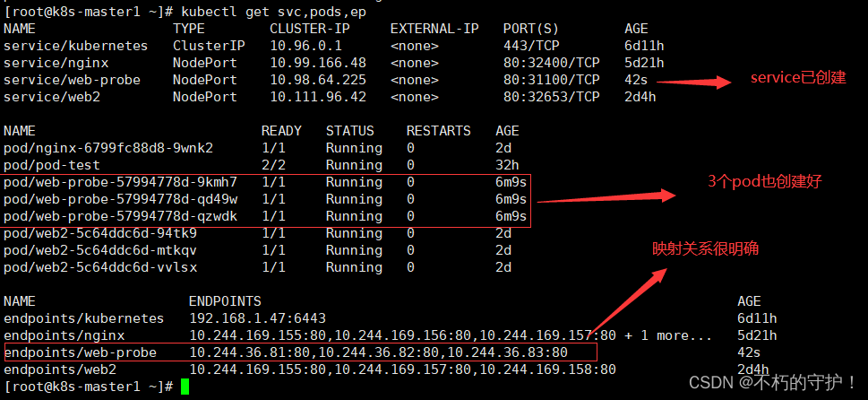868x400 pixels.
Task: Click the endpoint "10.244.36.81:80"
Action: click(249, 352)
